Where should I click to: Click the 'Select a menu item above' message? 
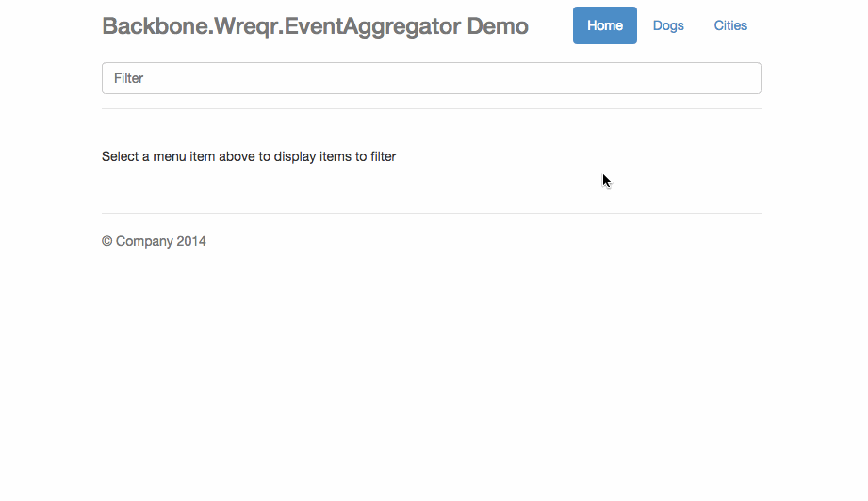click(x=249, y=156)
